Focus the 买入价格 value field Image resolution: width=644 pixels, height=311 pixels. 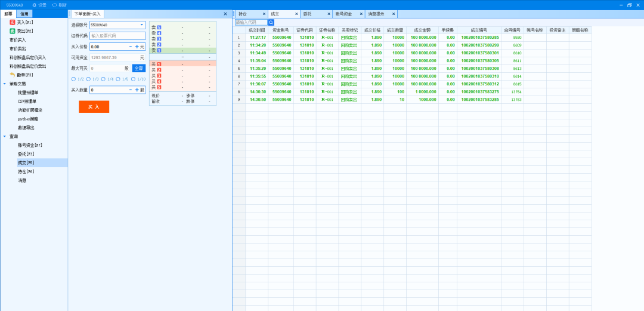[x=109, y=47]
